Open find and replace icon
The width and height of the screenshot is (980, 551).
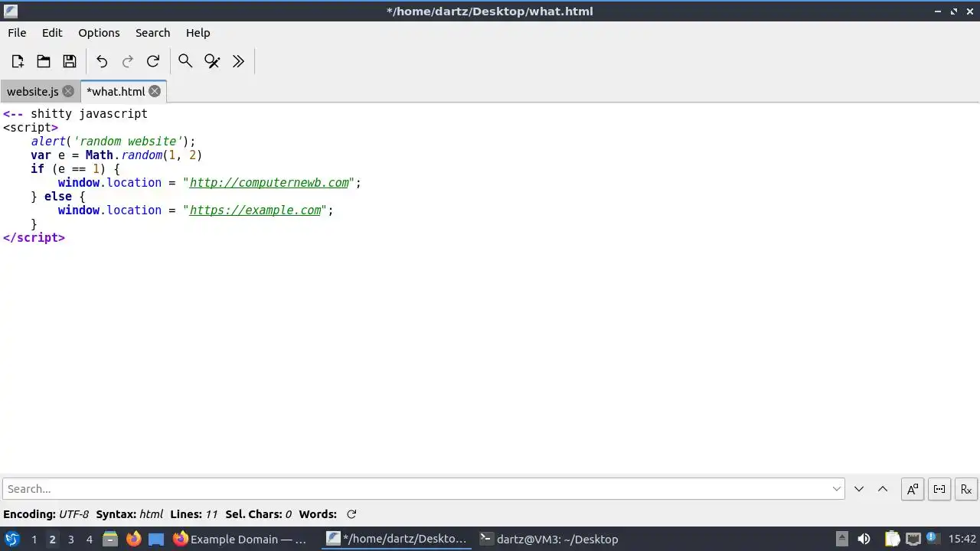[x=212, y=61]
